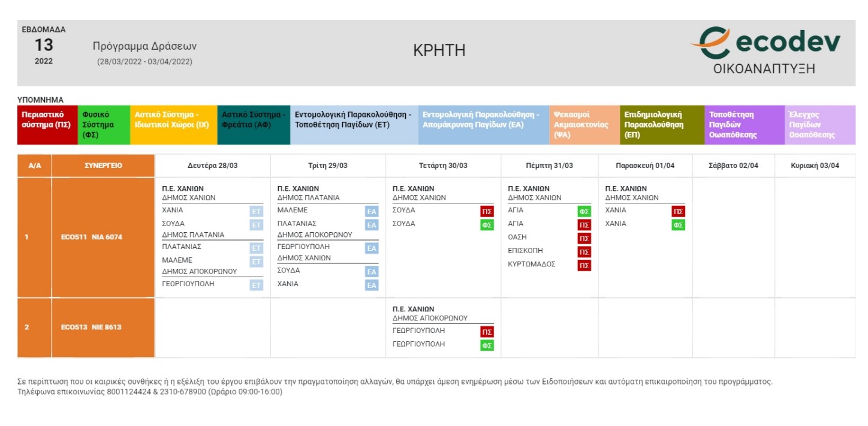Select crew ECO513 ΝΙΕ 8613 row label
868x426 pixels.
pos(92,328)
